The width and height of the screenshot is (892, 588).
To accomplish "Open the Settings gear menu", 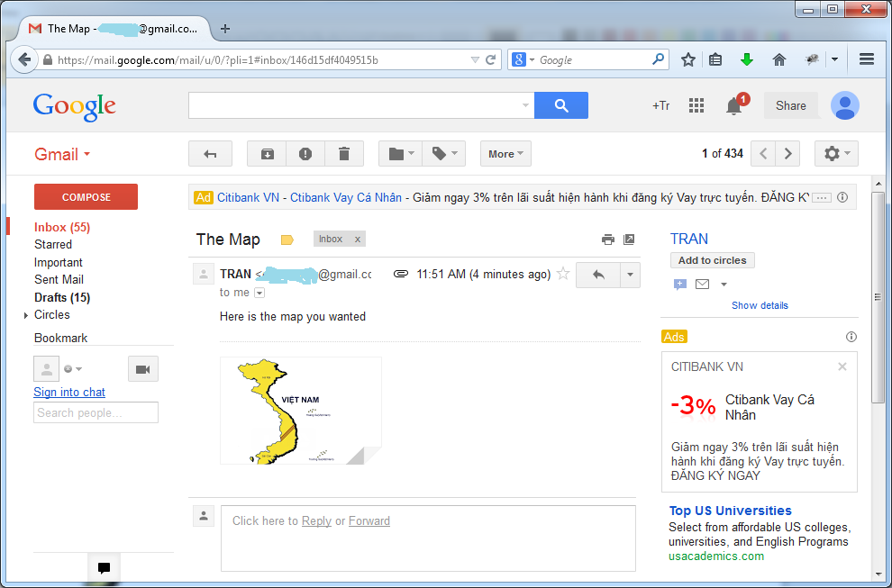I will (836, 154).
